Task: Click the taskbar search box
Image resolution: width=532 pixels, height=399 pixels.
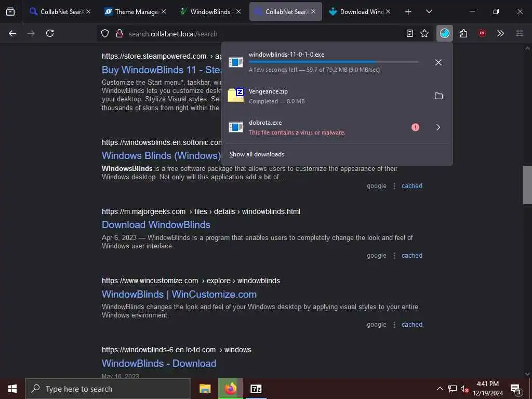Action: coord(108,389)
